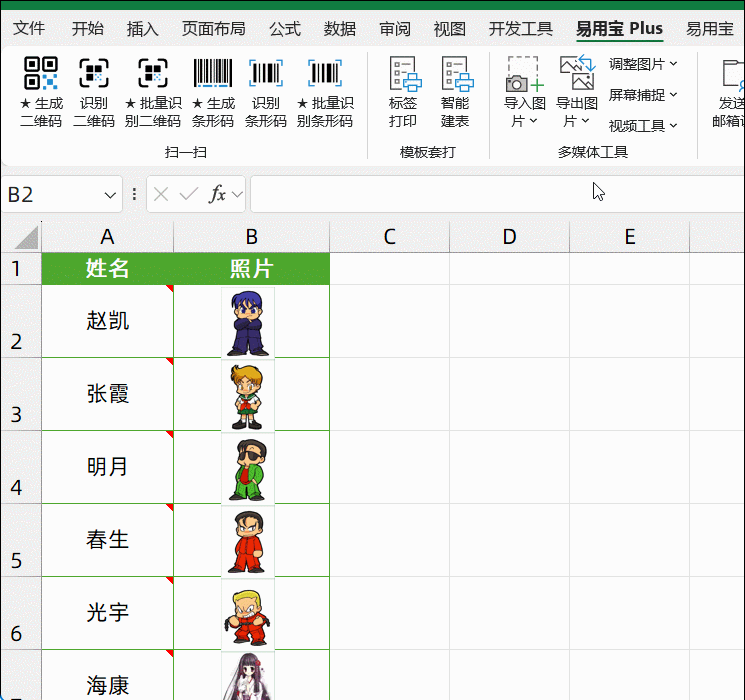Click the 照片 header cell

tap(251, 268)
